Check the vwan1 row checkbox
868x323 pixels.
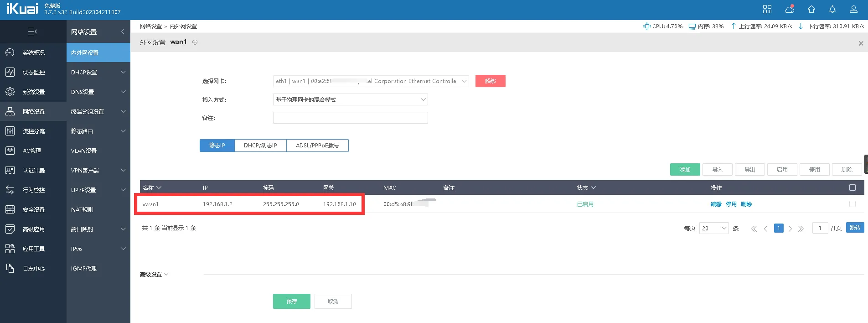[852, 204]
